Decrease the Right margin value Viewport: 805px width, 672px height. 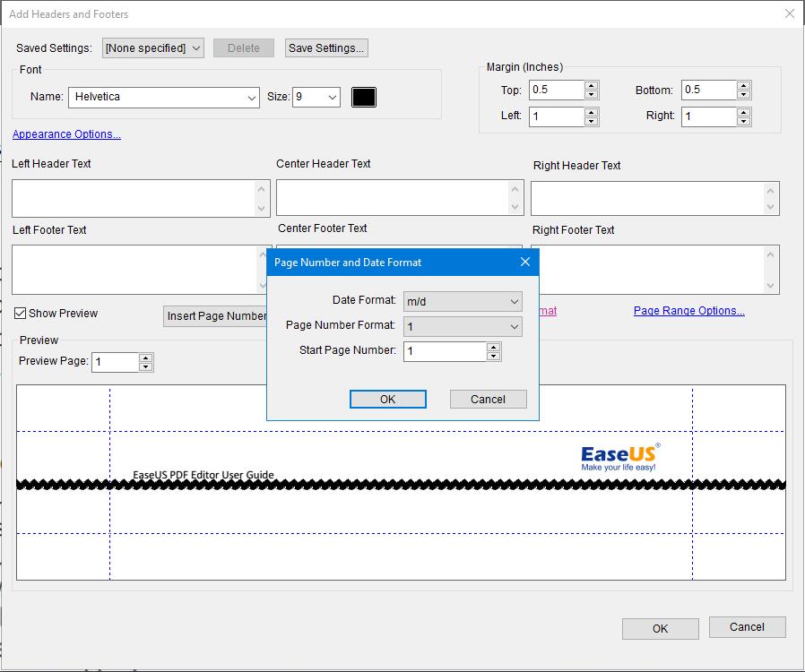point(742,120)
